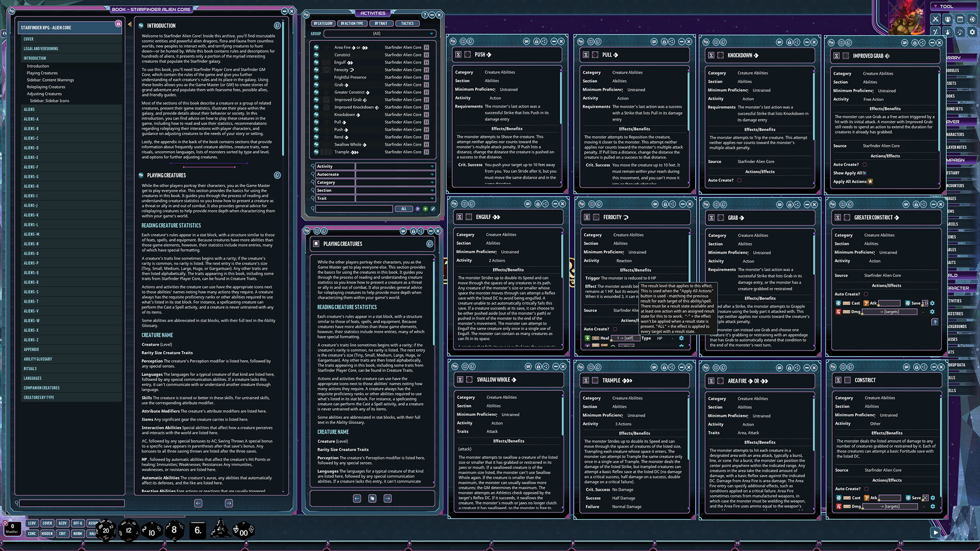Toggle Auto Create checkbox in Improved Grab window
980x551 pixels.
pyautogui.click(x=865, y=164)
